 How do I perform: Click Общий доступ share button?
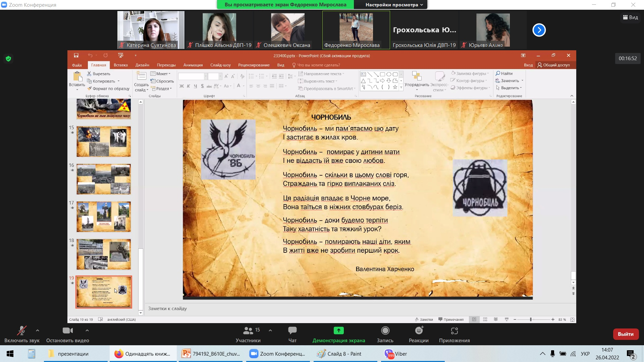[553, 65]
